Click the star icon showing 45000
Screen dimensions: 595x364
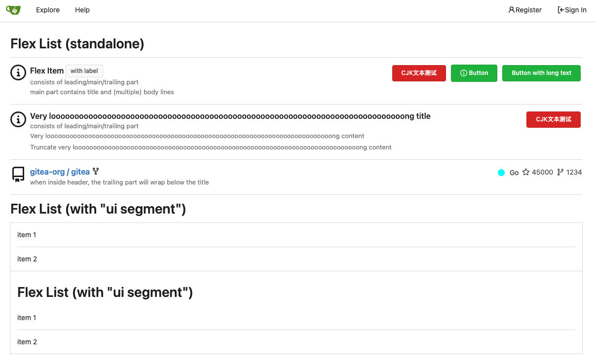point(526,172)
